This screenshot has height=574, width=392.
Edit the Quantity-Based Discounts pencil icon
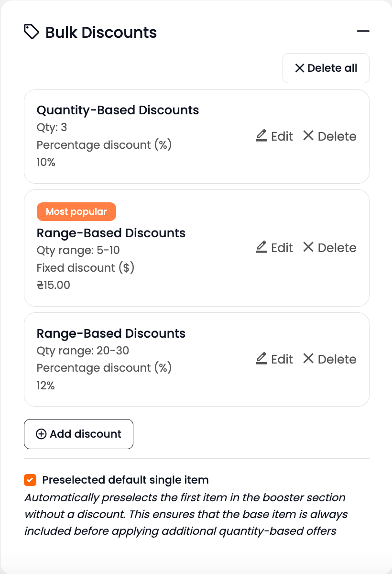click(x=261, y=136)
